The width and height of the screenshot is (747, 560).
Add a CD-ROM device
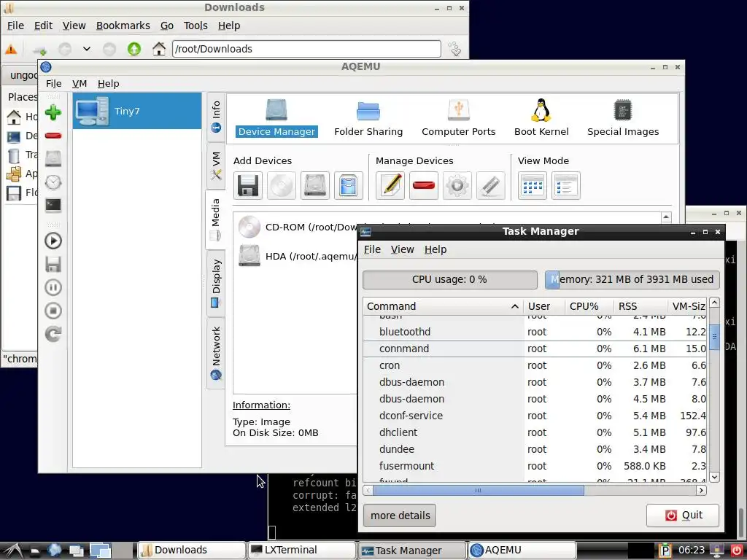pyautogui.click(x=282, y=185)
